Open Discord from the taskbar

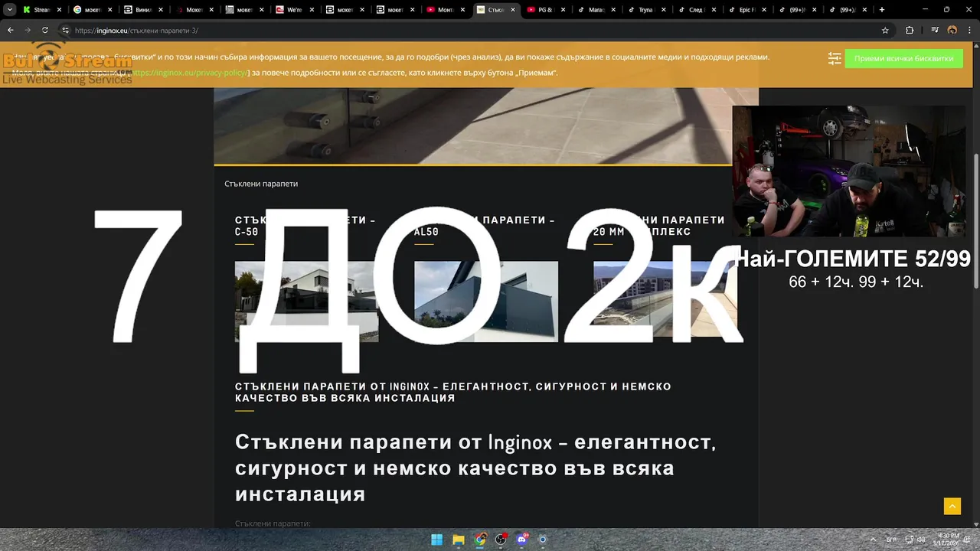[522, 540]
